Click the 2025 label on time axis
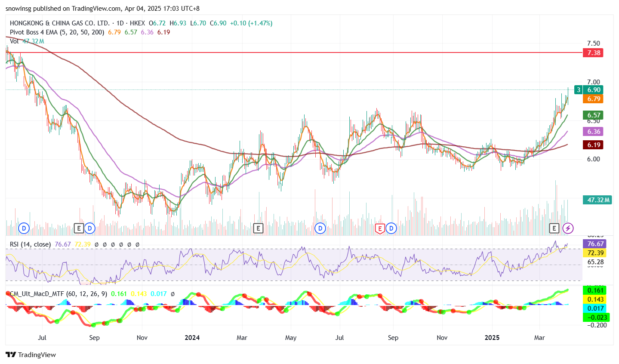This screenshot has width=619, height=364. pos(492,338)
